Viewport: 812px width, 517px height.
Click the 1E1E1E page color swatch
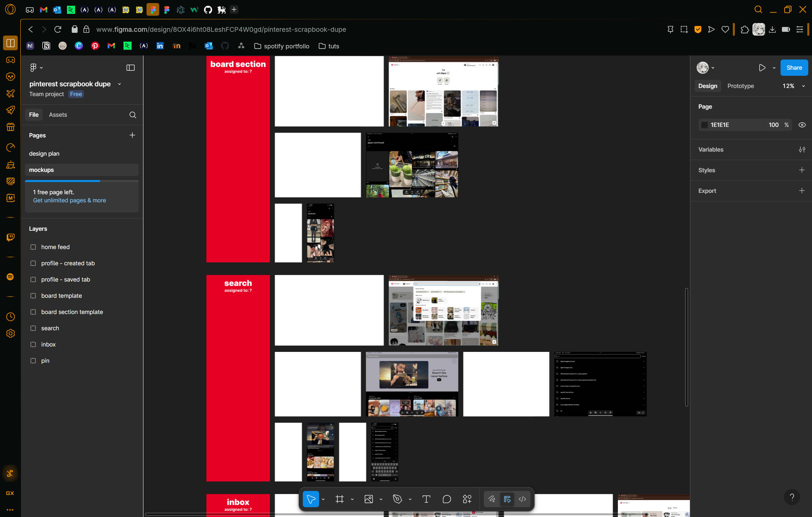704,125
